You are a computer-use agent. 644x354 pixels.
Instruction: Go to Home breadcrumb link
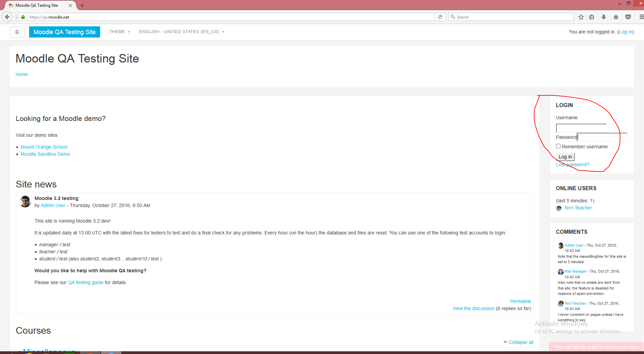click(22, 74)
